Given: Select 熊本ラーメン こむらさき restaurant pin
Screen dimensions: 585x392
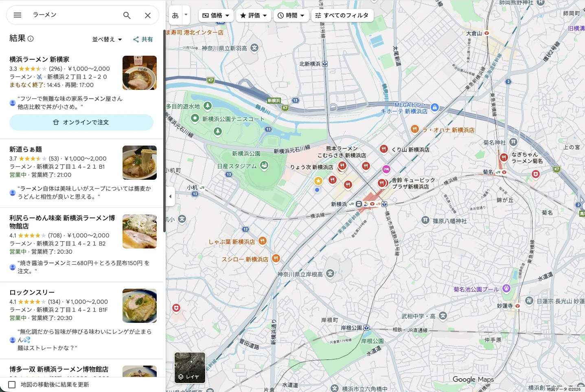Looking at the screenshot, I should point(342,166).
